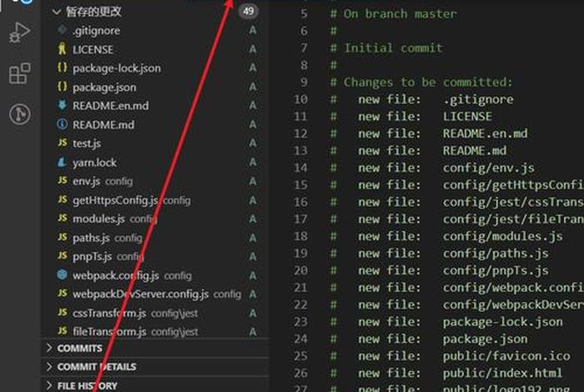The width and height of the screenshot is (584, 392).
Task: Open webpack.config.js staged file
Action: [154, 275]
